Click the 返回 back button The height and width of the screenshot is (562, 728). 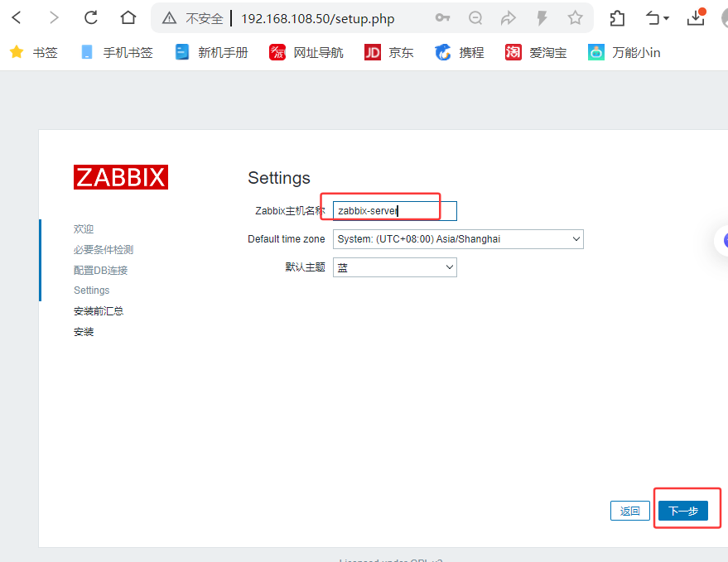click(x=629, y=511)
